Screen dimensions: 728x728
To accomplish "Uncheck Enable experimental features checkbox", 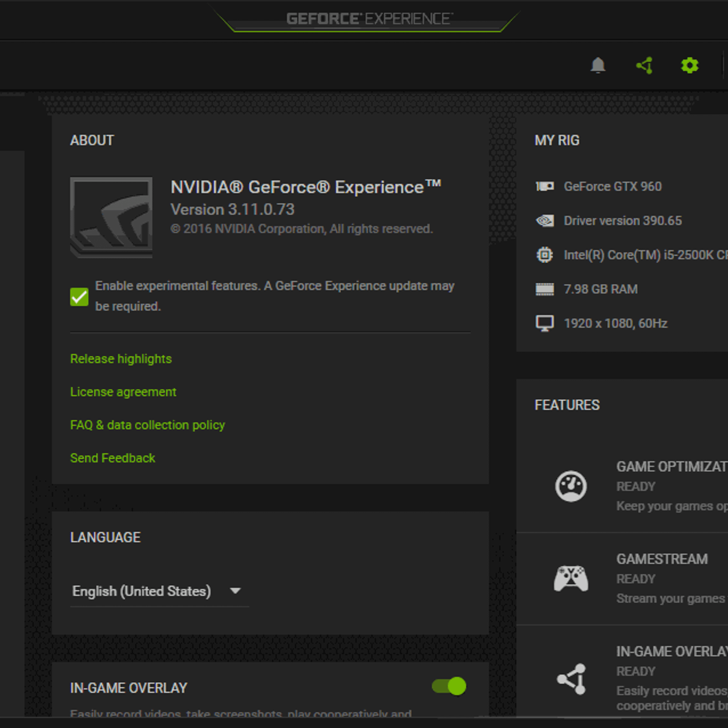I will pos(79,297).
